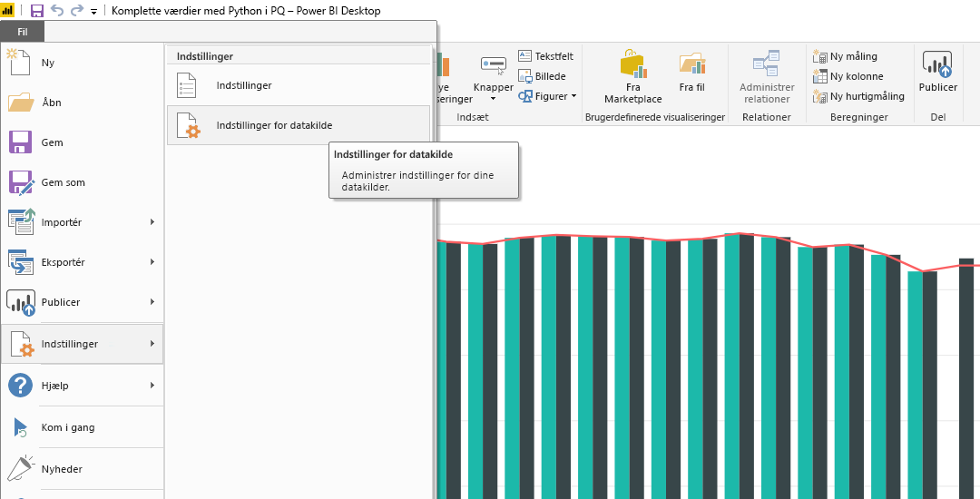Screen dimensions: 980x499
Task: Click Ny hurtigmåling
Action: (x=858, y=96)
